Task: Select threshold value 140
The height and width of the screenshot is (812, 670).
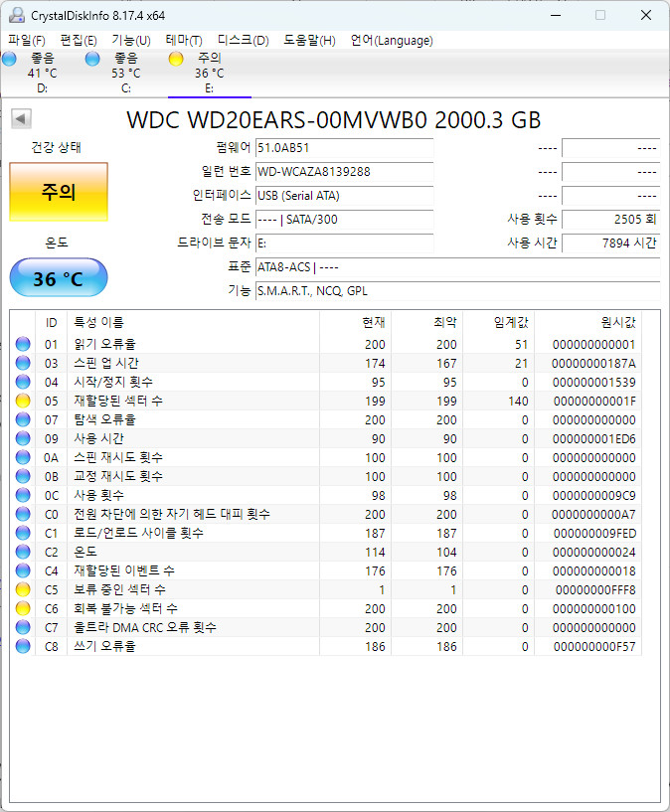Action: point(518,402)
